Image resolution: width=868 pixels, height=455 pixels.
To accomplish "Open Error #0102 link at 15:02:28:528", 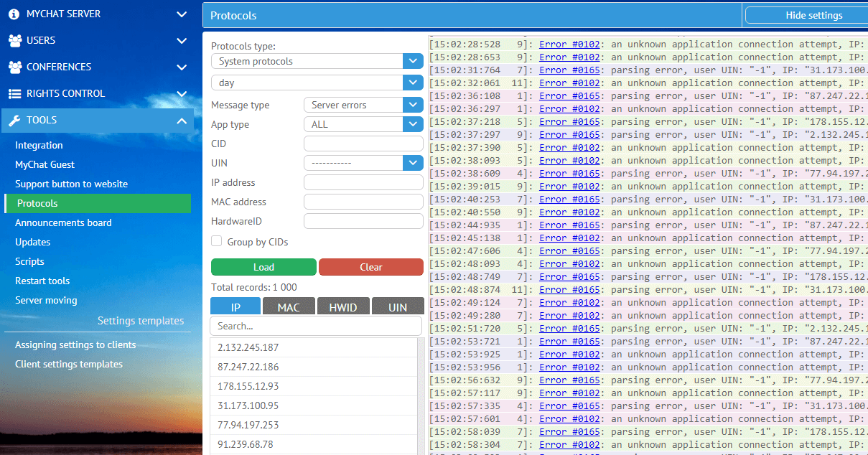I will click(x=569, y=44).
